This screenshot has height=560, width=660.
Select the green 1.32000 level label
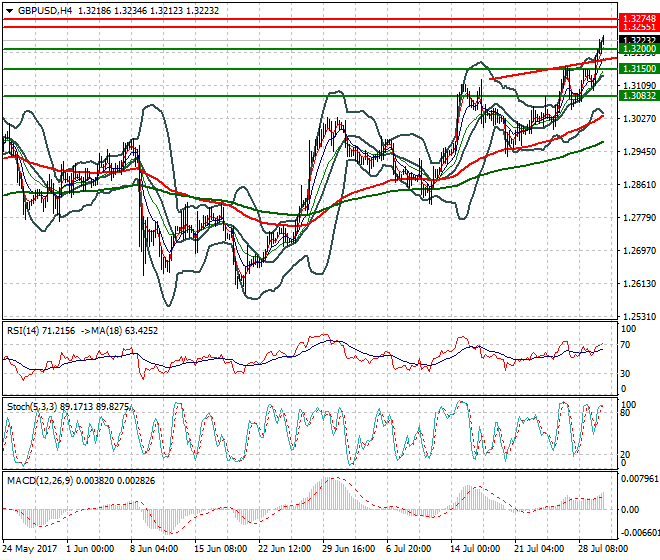click(639, 49)
